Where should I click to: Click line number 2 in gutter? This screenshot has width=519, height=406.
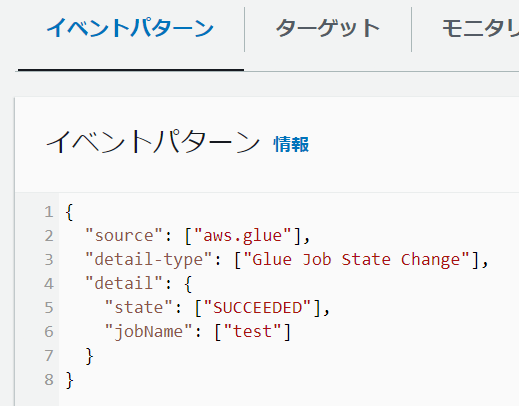49,236
